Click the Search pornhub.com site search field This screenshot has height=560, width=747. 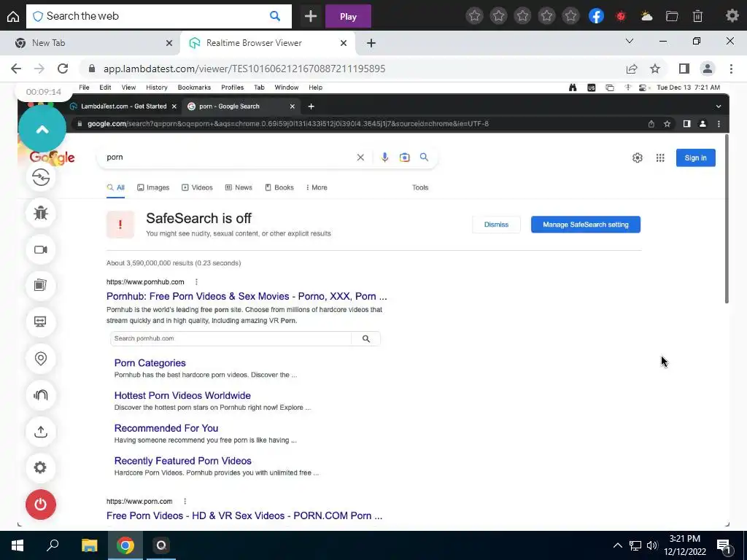pyautogui.click(x=231, y=338)
